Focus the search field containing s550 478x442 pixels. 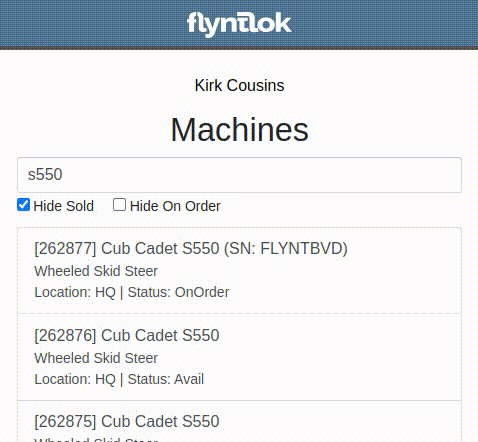239,175
